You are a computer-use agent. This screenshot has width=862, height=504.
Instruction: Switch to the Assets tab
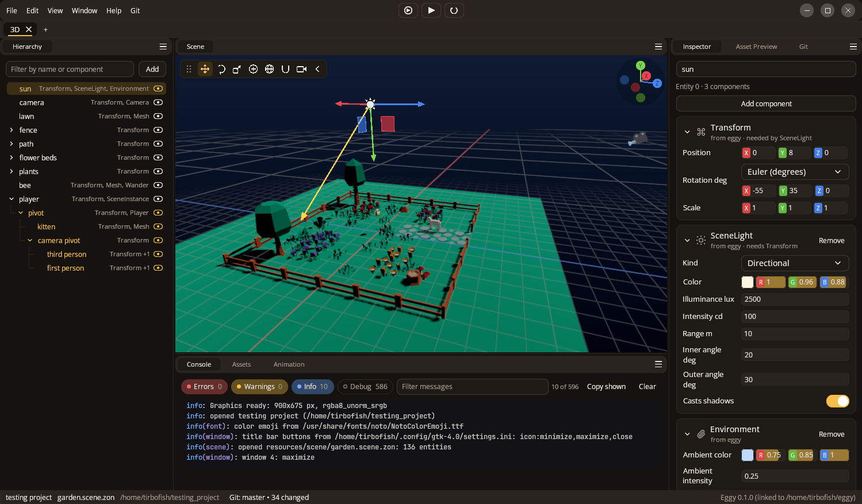click(x=242, y=364)
